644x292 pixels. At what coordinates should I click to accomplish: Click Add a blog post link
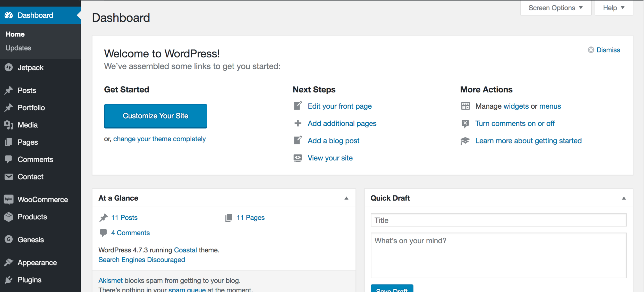click(334, 141)
